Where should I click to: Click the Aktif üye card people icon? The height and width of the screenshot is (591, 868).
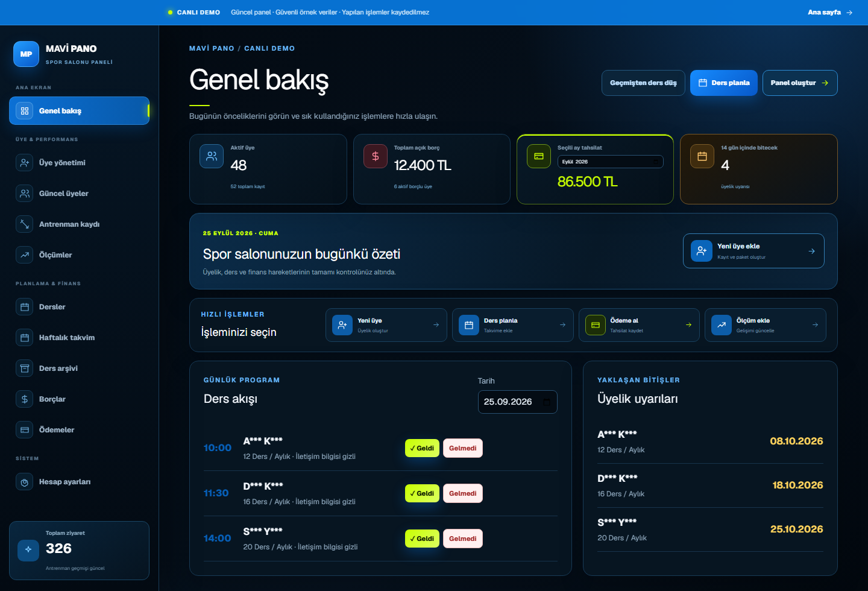tap(212, 156)
